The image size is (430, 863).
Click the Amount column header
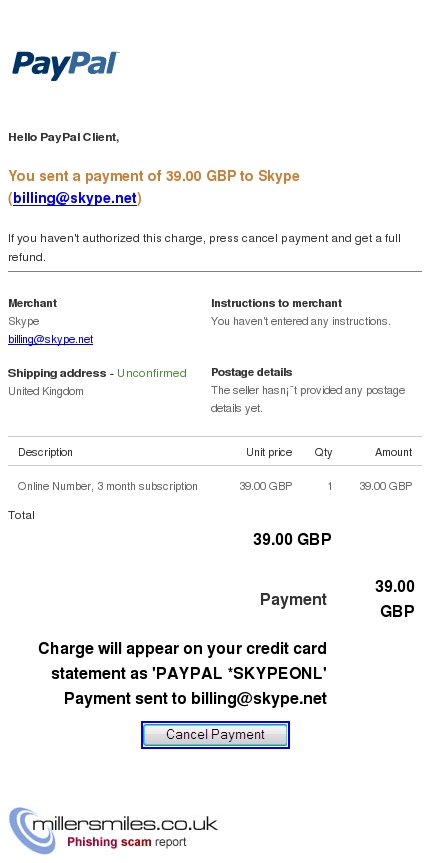[x=394, y=452]
